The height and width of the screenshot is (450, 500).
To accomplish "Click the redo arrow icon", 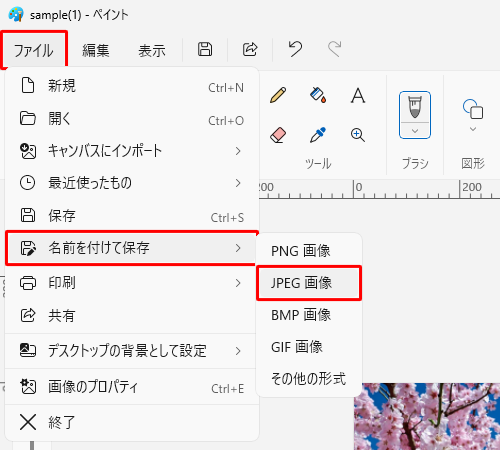I will point(334,49).
